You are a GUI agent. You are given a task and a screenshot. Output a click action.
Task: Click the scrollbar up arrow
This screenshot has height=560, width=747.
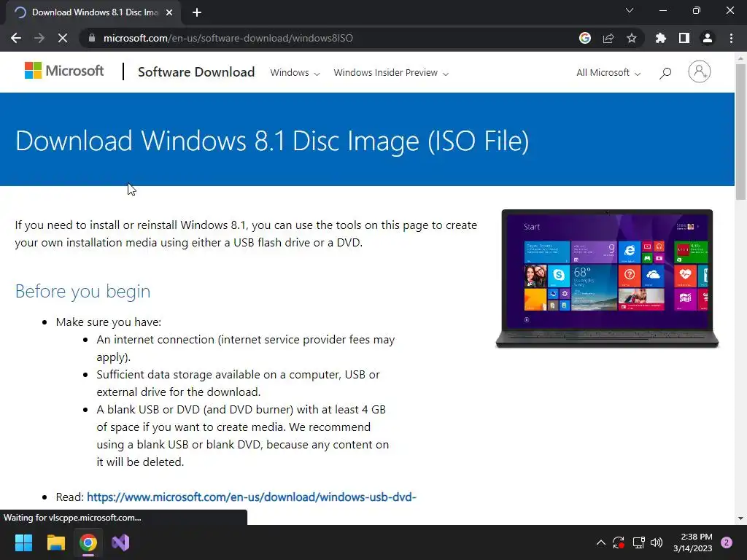coord(740,58)
